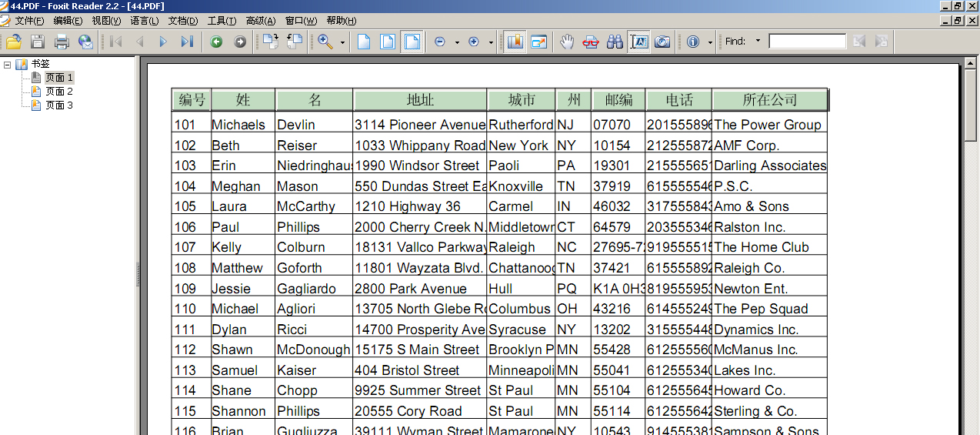Viewport: 980px width, 435px height.
Task: Open the zoom tool dropdown arrow
Action: tap(342, 42)
